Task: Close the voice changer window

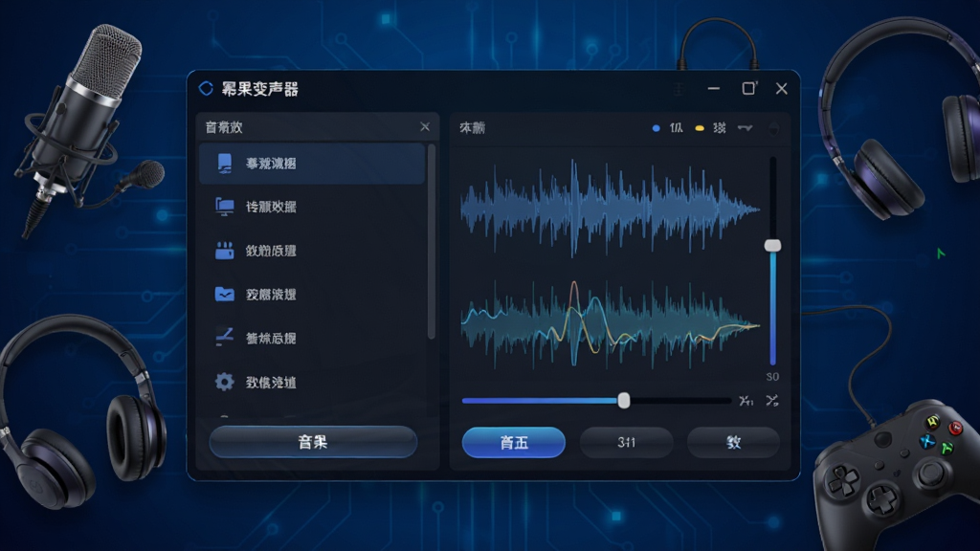Action: 781,89
